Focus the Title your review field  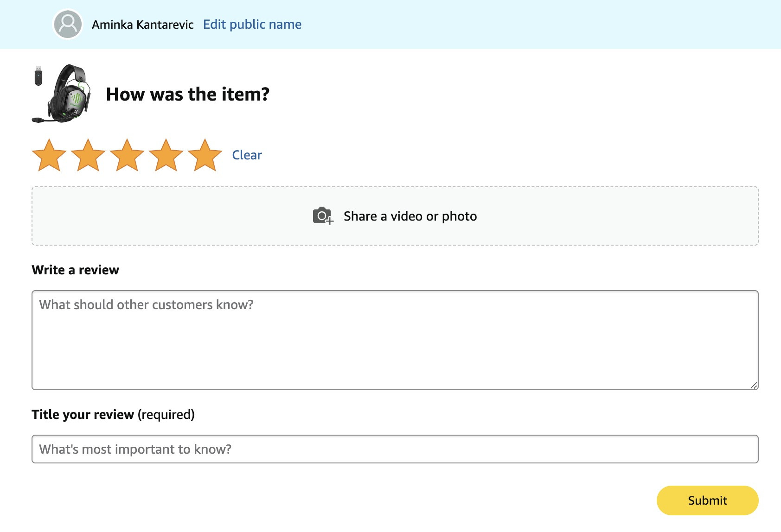pos(395,449)
